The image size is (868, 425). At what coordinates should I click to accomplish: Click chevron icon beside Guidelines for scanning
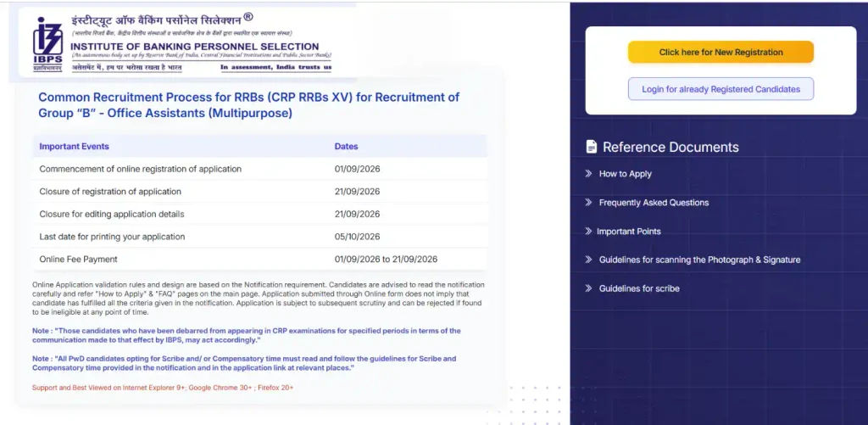pos(588,260)
